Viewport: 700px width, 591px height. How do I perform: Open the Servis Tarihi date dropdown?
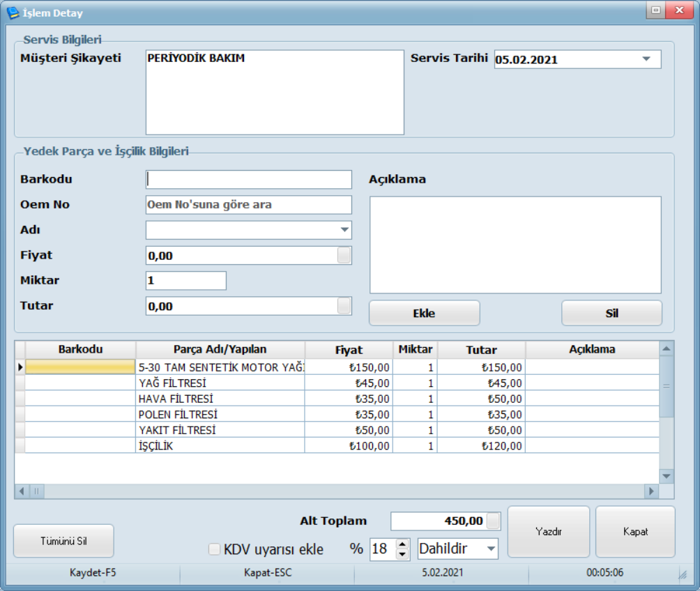coord(646,59)
